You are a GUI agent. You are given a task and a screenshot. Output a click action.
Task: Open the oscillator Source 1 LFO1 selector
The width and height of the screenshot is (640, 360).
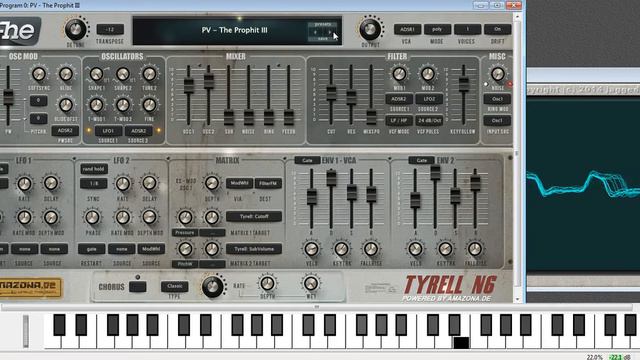click(x=109, y=131)
